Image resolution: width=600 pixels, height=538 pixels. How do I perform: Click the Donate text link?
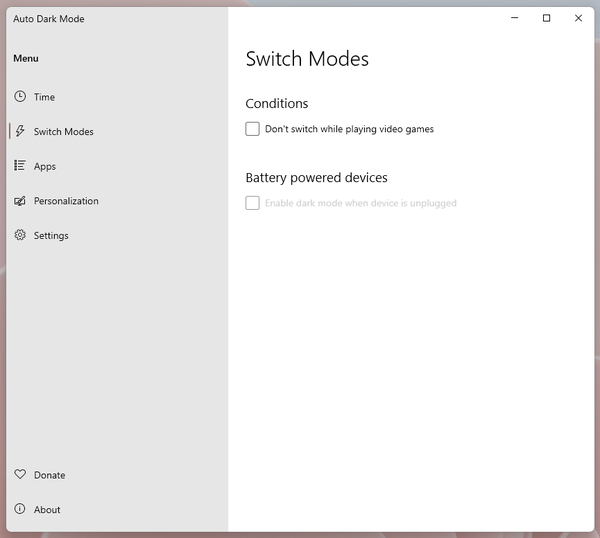[x=49, y=475]
